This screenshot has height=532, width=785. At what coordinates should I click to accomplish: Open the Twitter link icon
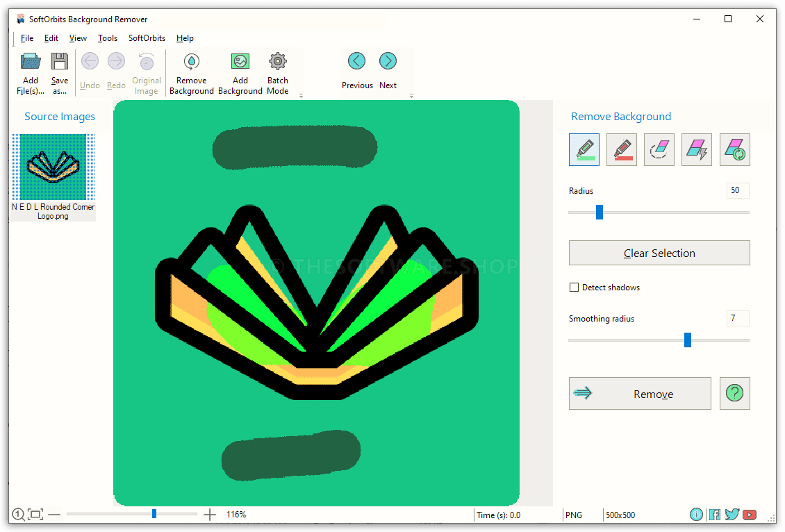click(x=732, y=515)
